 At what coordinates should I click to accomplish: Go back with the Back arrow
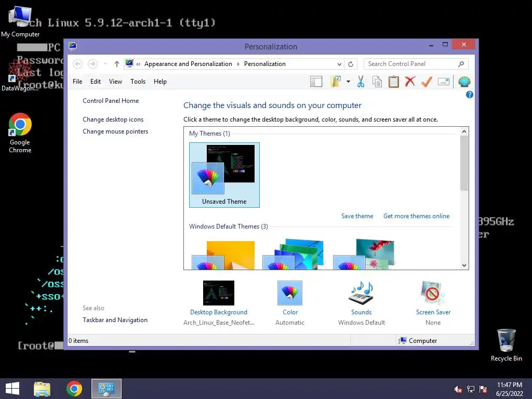78,64
